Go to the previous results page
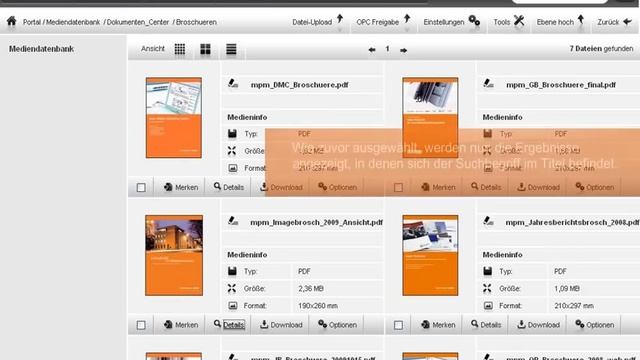 pos(372,50)
